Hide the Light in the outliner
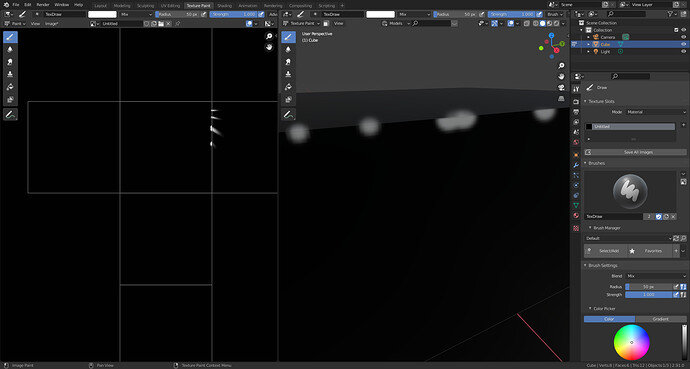Viewport: 690px width, 369px height. point(683,51)
